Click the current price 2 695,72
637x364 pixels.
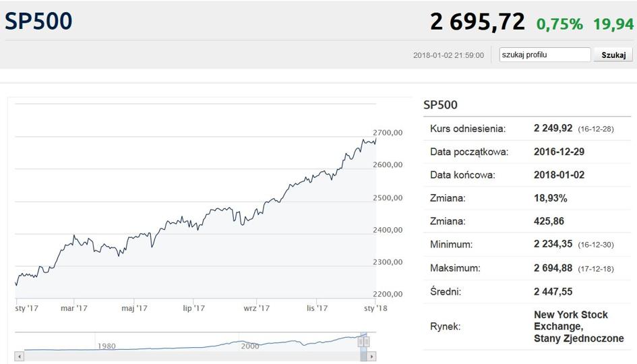click(x=477, y=22)
